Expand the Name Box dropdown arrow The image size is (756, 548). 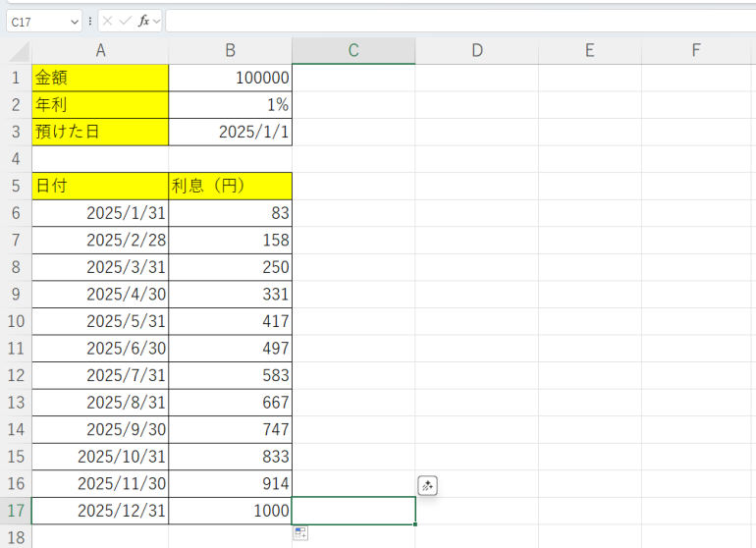pyautogui.click(x=75, y=21)
